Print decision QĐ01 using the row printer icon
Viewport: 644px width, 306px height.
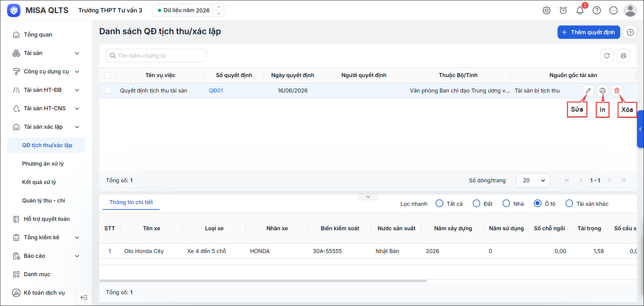click(x=602, y=90)
